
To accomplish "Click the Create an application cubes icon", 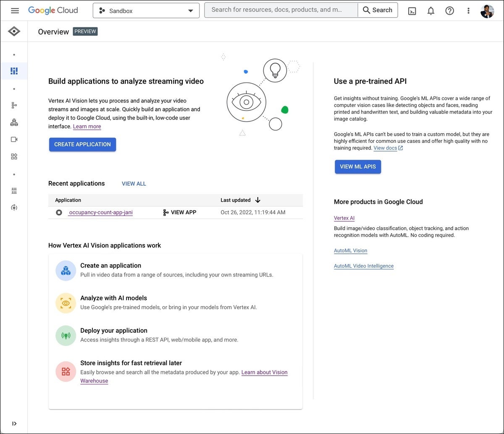I will tap(66, 271).
